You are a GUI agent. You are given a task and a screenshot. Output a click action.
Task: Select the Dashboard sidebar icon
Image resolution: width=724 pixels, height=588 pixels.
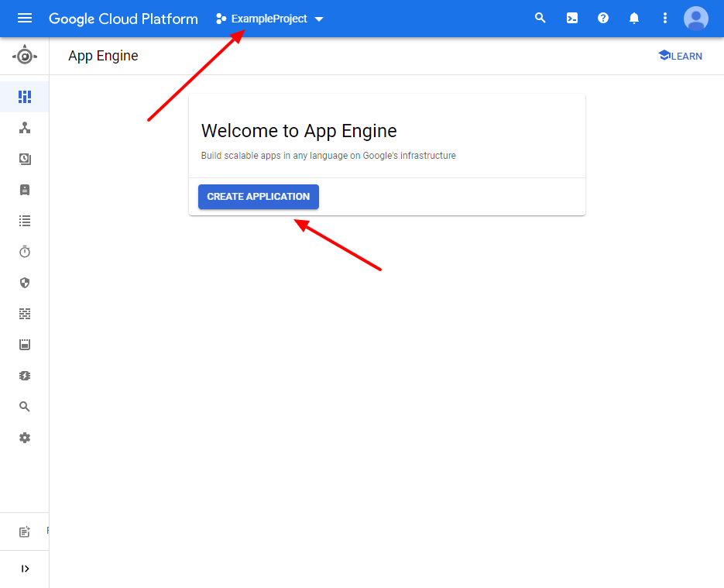25,97
